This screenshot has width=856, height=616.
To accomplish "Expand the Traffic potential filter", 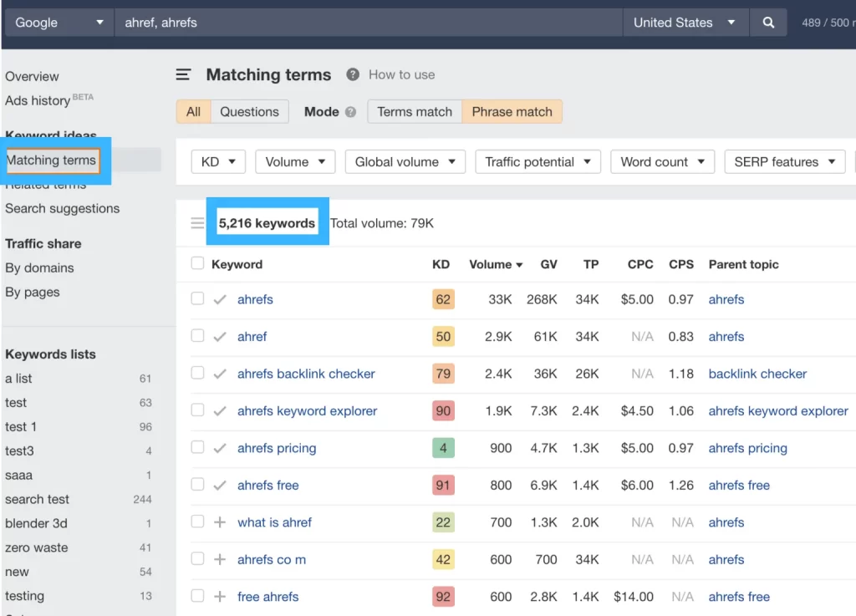I will pyautogui.click(x=538, y=162).
